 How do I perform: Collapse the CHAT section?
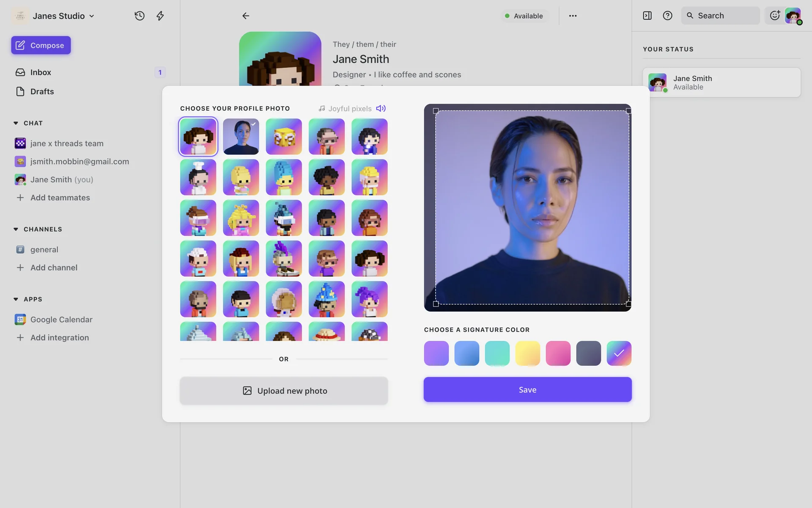[x=16, y=123]
